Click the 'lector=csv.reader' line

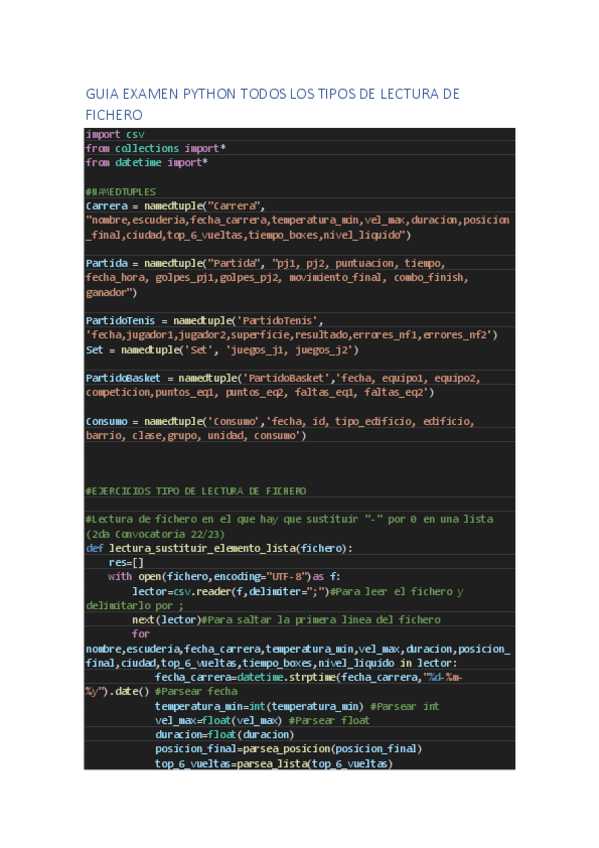298,591
